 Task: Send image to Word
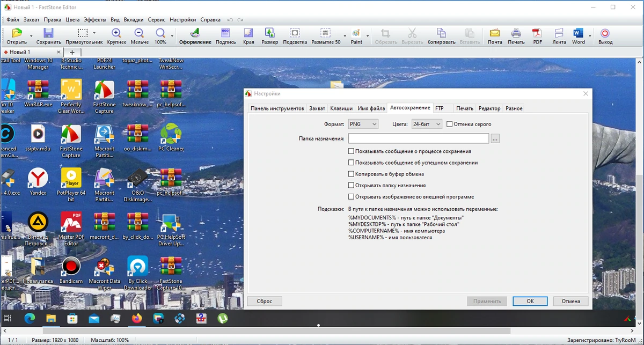pos(579,36)
